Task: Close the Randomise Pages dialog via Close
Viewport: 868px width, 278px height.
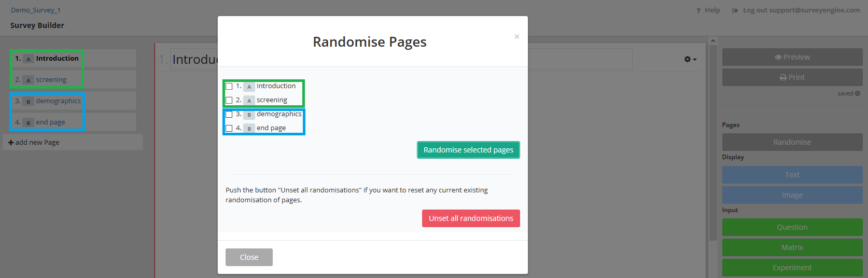Action: coord(249,257)
